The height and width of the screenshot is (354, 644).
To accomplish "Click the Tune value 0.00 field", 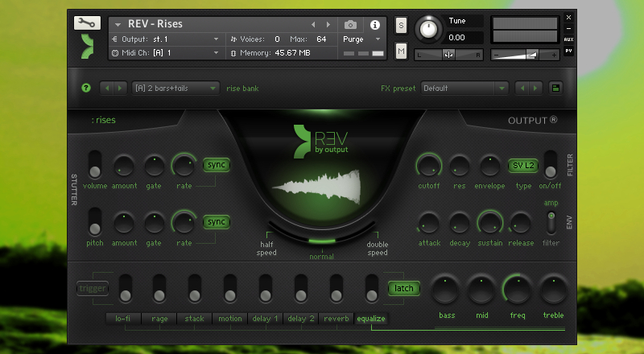I will (x=464, y=38).
